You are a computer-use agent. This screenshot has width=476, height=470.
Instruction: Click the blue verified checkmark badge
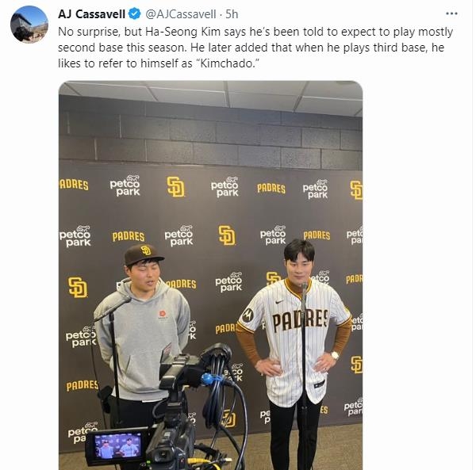click(x=135, y=14)
